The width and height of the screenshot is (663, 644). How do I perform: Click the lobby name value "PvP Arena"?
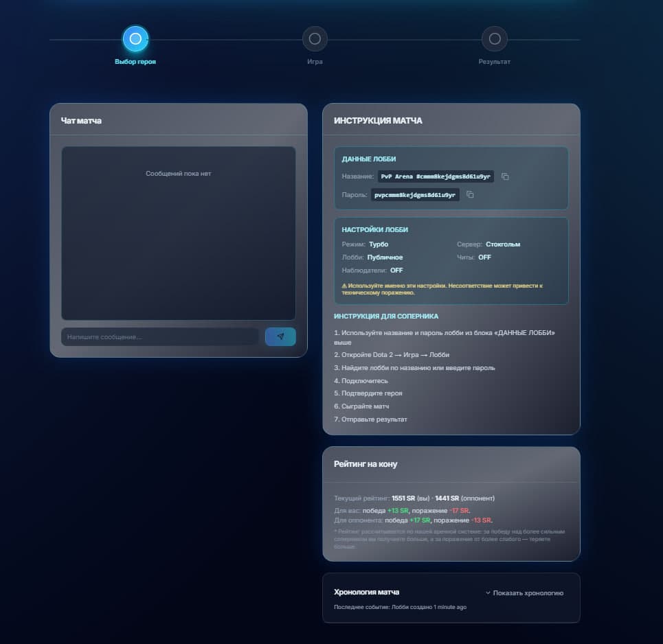(436, 176)
